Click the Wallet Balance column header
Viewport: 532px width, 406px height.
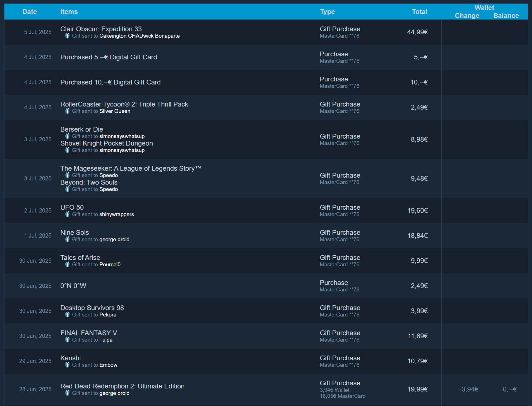pos(506,16)
